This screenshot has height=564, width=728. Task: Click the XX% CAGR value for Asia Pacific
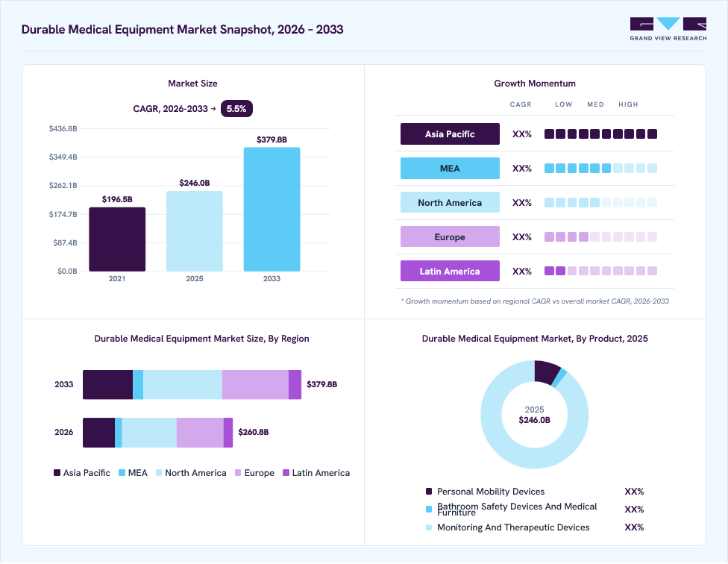(x=522, y=134)
